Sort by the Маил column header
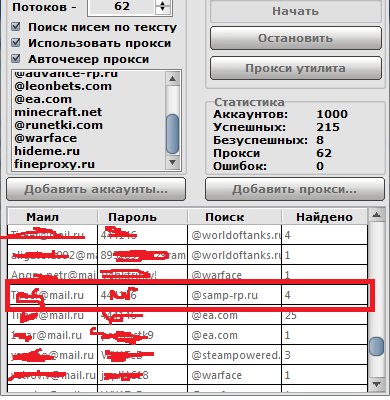 click(x=53, y=217)
